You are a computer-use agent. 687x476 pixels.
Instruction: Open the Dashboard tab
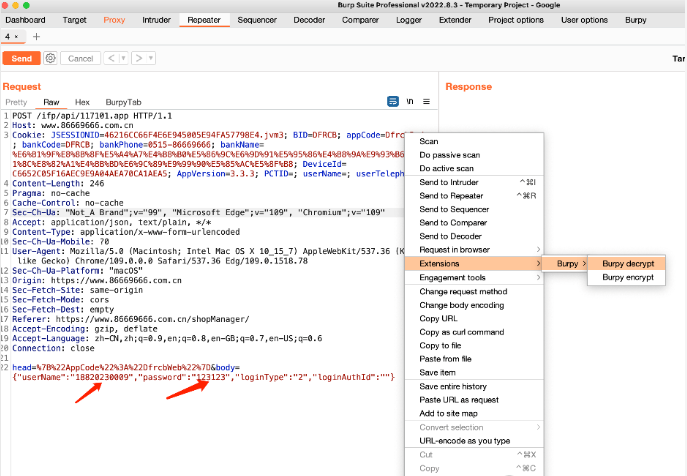[25, 20]
